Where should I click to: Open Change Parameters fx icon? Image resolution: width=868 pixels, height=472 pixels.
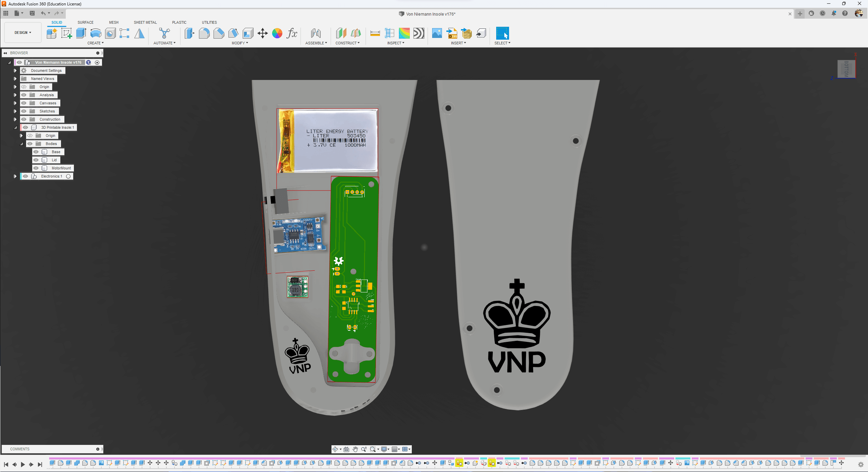(x=292, y=33)
